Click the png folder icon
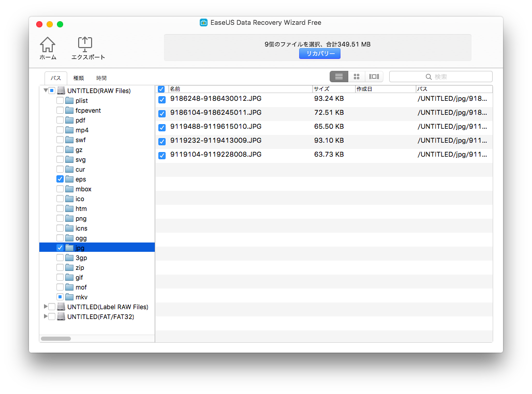This screenshot has width=532, height=394. (x=69, y=219)
